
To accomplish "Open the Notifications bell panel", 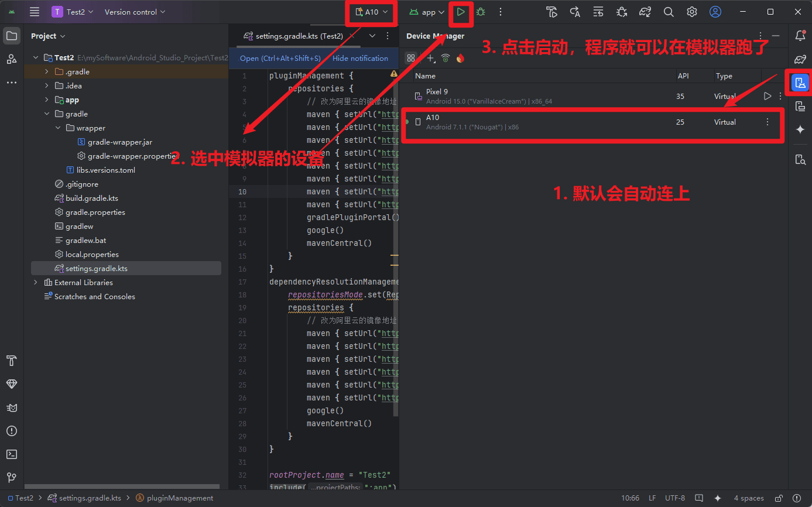I will (800, 36).
